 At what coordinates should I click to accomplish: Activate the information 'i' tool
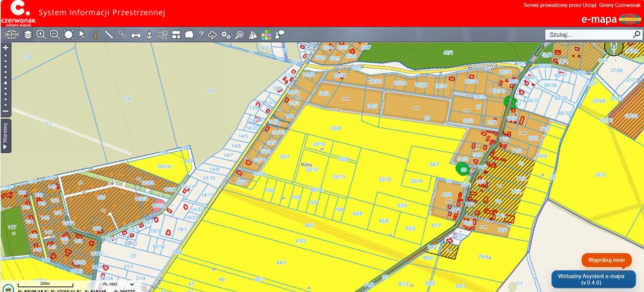[x=95, y=35]
